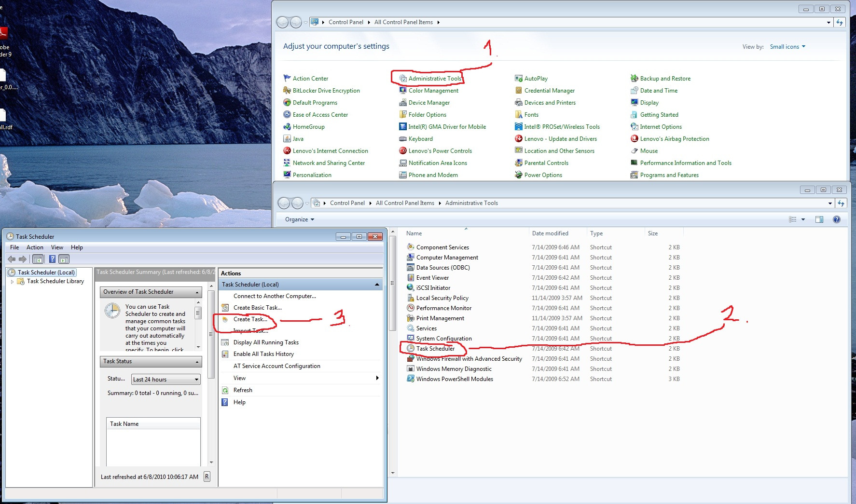
Task: Click Create Task... in the Actions pane
Action: 250,319
